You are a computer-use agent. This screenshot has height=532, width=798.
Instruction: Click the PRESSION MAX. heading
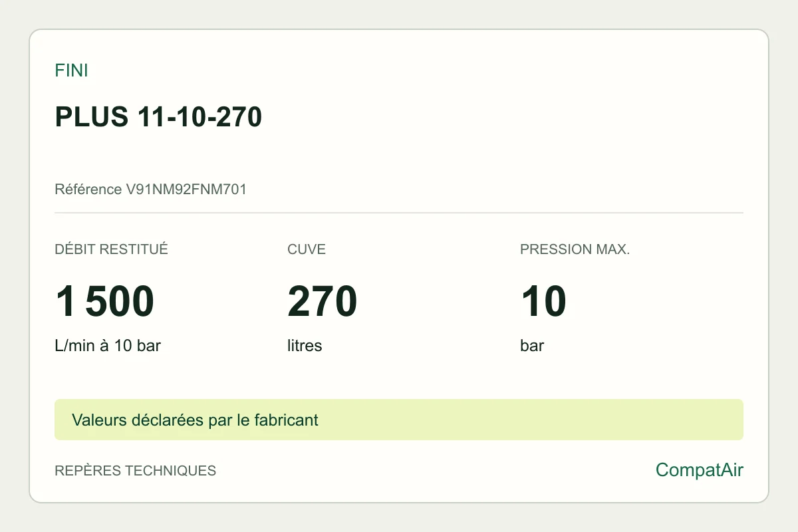575,249
